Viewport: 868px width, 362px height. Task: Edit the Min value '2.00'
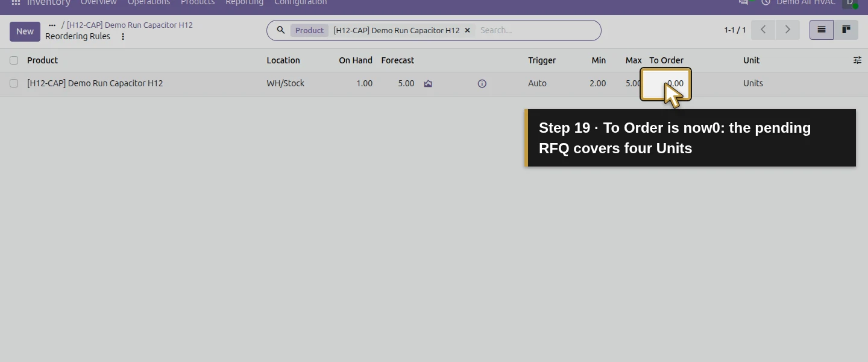point(598,83)
